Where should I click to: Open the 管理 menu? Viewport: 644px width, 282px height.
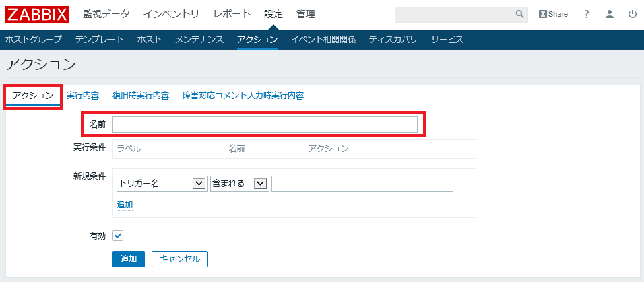(x=306, y=14)
